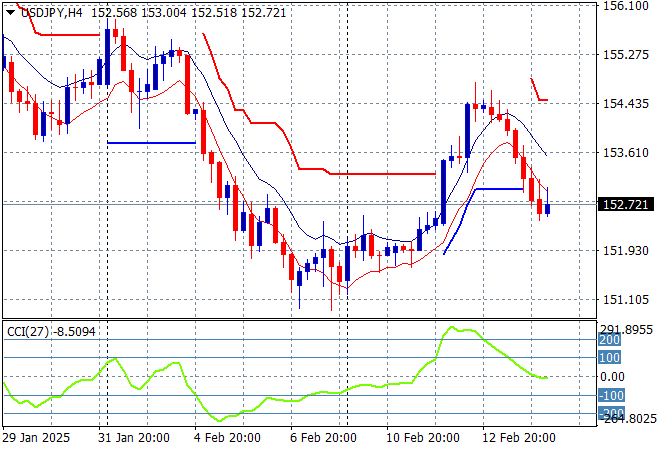Click the 151.930 price axis label

pos(626,251)
